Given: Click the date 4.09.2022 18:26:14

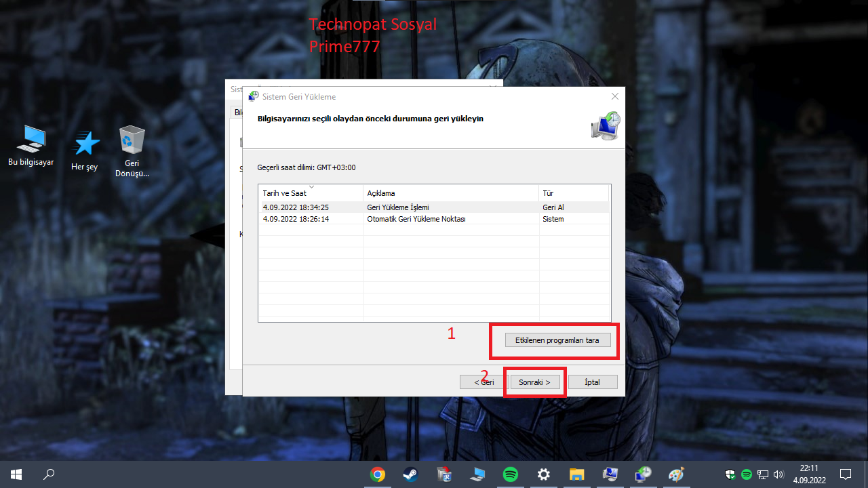Looking at the screenshot, I should point(296,219).
